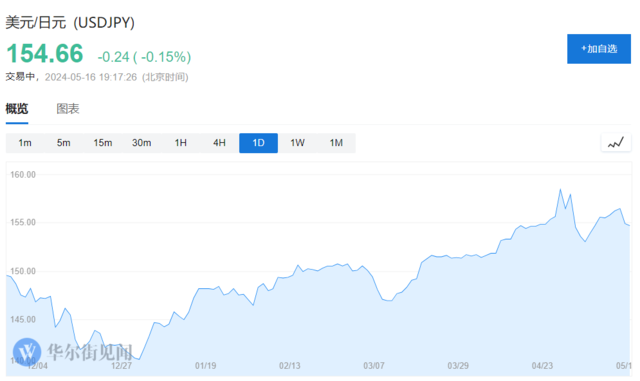Click the 154.66 price quote
The image size is (640, 381).
(45, 53)
